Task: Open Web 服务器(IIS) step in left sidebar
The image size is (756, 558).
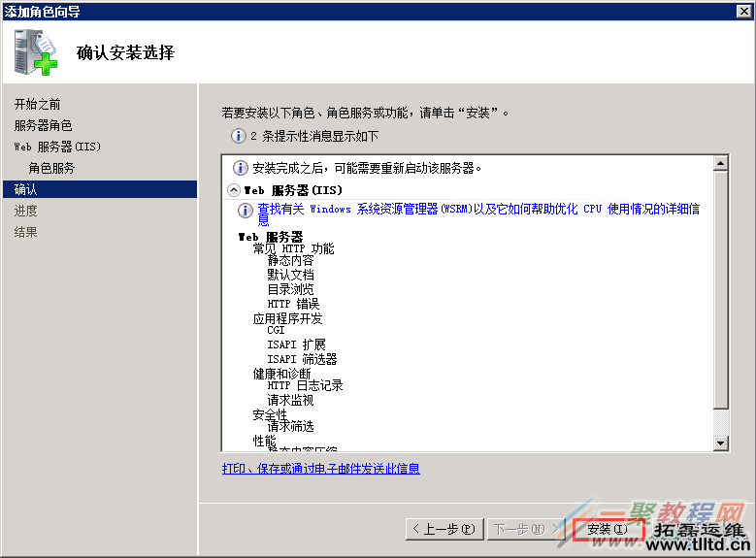Action: pos(57,147)
